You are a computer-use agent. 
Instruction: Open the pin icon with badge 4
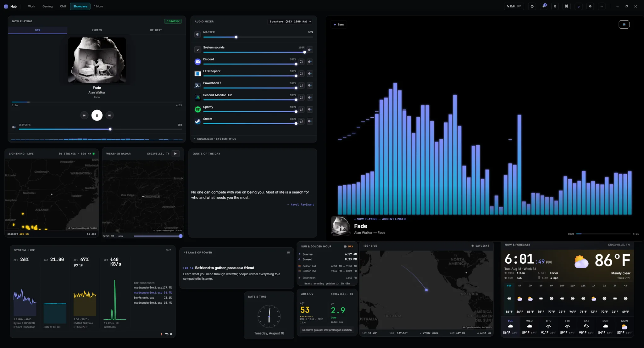[x=544, y=6]
